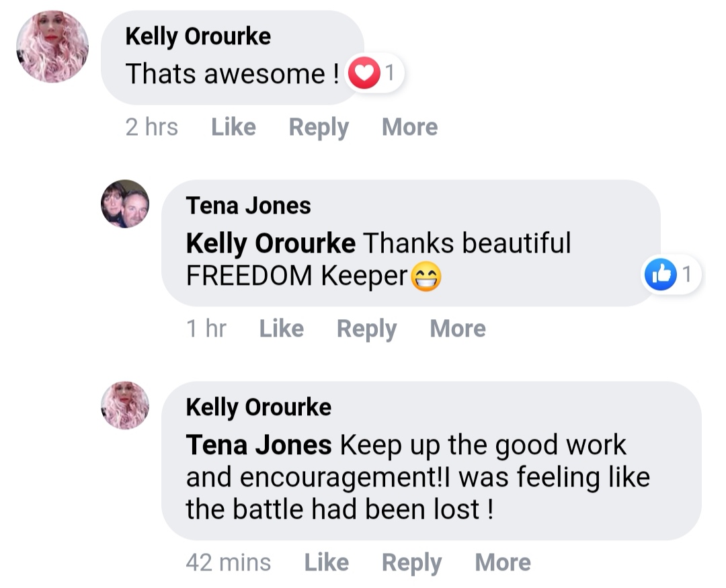This screenshot has height=588, width=726.
Task: Like the 'Thats awesome !' comment
Action: coord(233,127)
